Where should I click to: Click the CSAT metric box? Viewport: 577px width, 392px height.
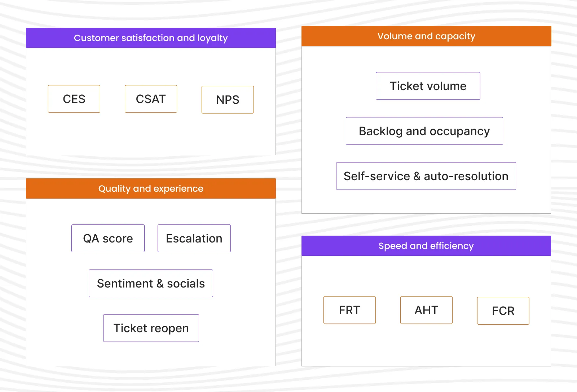tap(151, 99)
